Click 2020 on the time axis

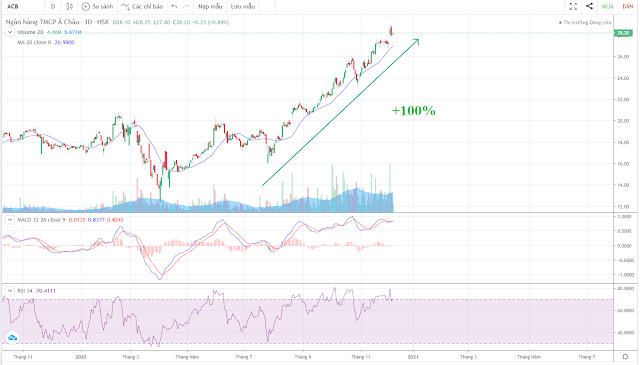(81, 357)
